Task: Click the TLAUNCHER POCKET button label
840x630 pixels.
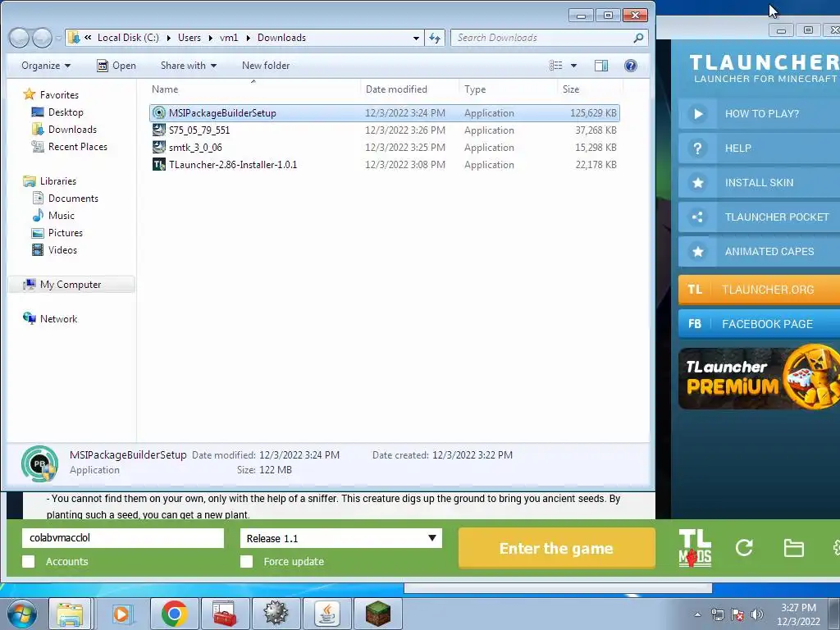Action: coord(777,217)
